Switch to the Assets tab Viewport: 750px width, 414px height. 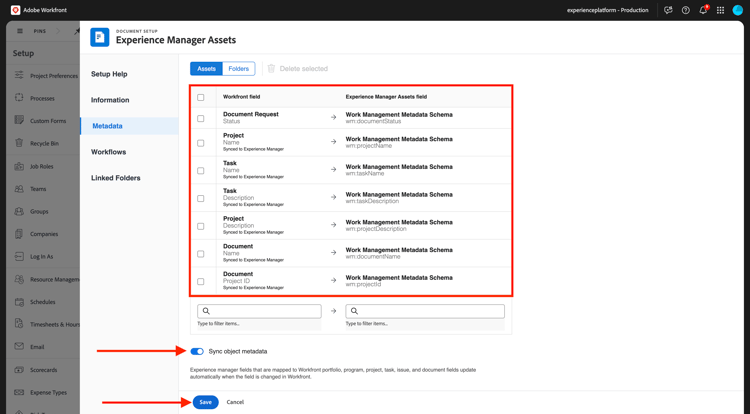[206, 68]
